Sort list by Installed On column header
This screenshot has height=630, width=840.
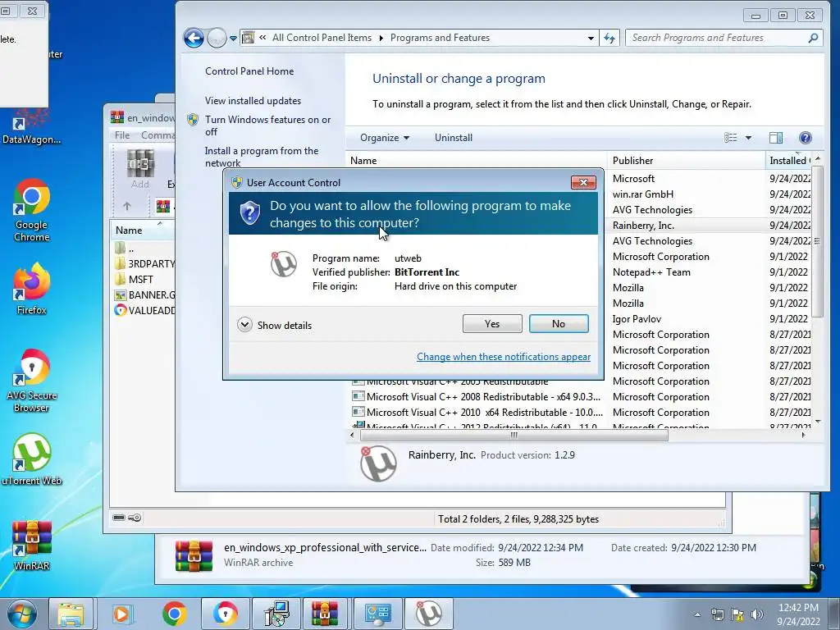click(787, 161)
